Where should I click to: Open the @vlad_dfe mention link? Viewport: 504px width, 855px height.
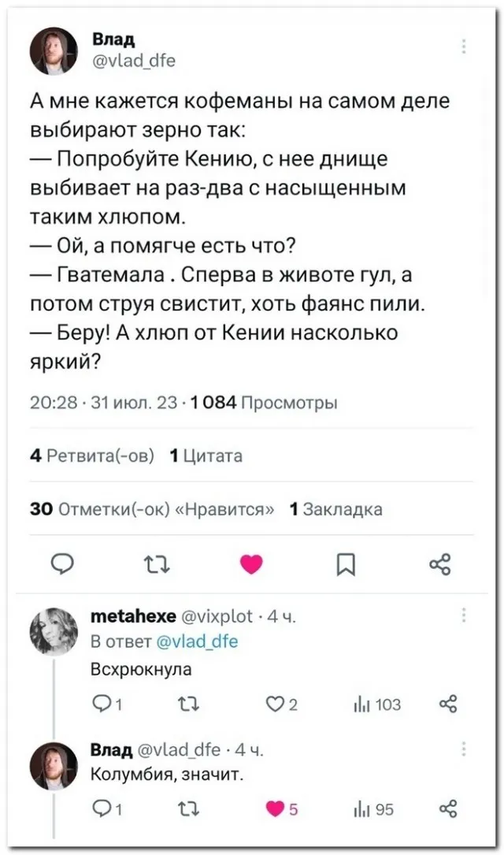195,642
